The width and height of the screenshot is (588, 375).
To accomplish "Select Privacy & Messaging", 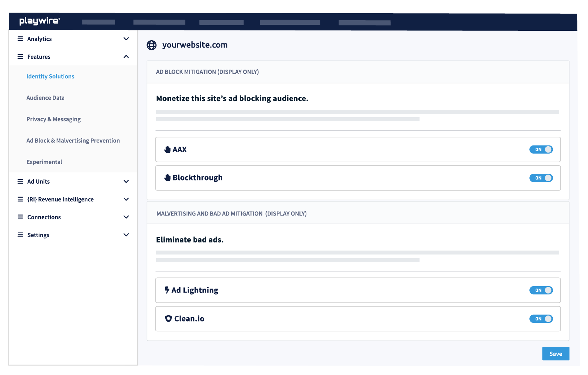I will click(x=53, y=119).
